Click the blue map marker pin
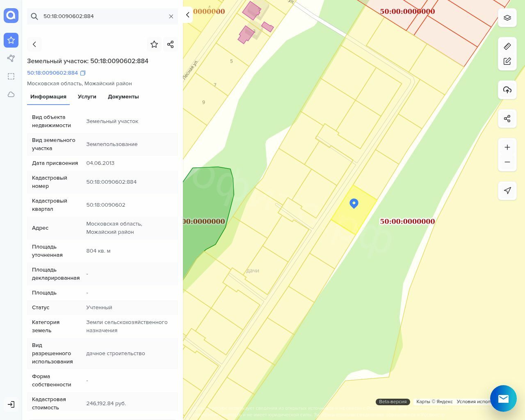Image resolution: width=525 pixels, height=420 pixels. 354,203
